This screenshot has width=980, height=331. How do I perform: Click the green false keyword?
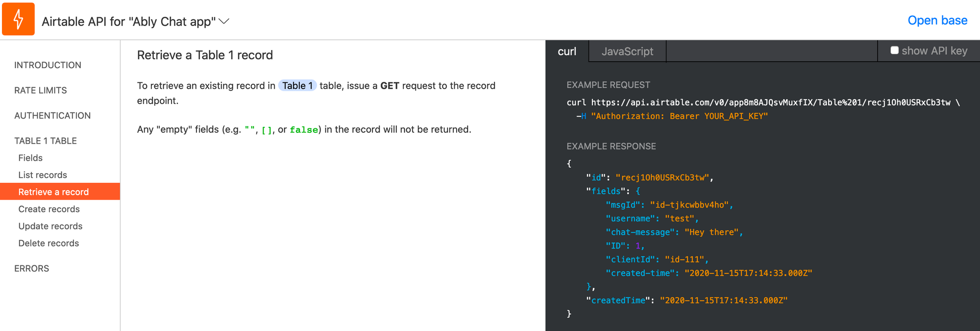[304, 130]
